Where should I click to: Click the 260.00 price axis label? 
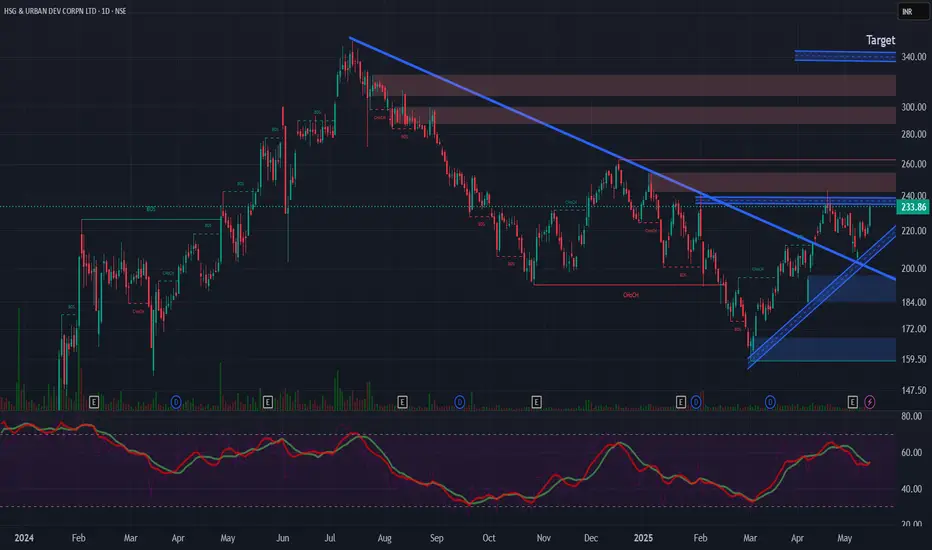pyautogui.click(x=914, y=164)
